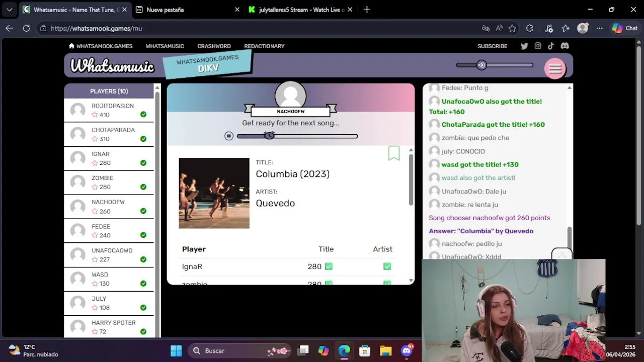Open Microsoft Store in taskbar
644x362 pixels.
click(365, 350)
